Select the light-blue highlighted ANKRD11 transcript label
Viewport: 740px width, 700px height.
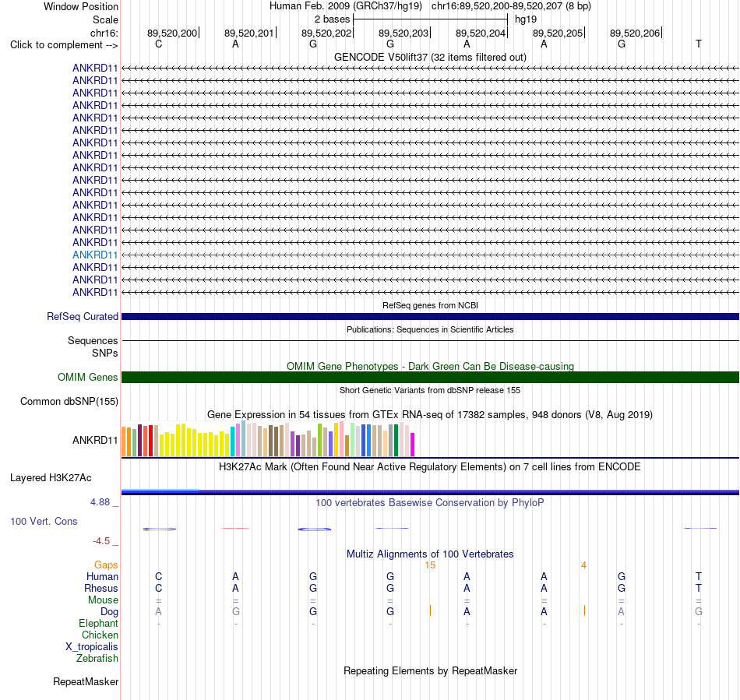[x=95, y=255]
